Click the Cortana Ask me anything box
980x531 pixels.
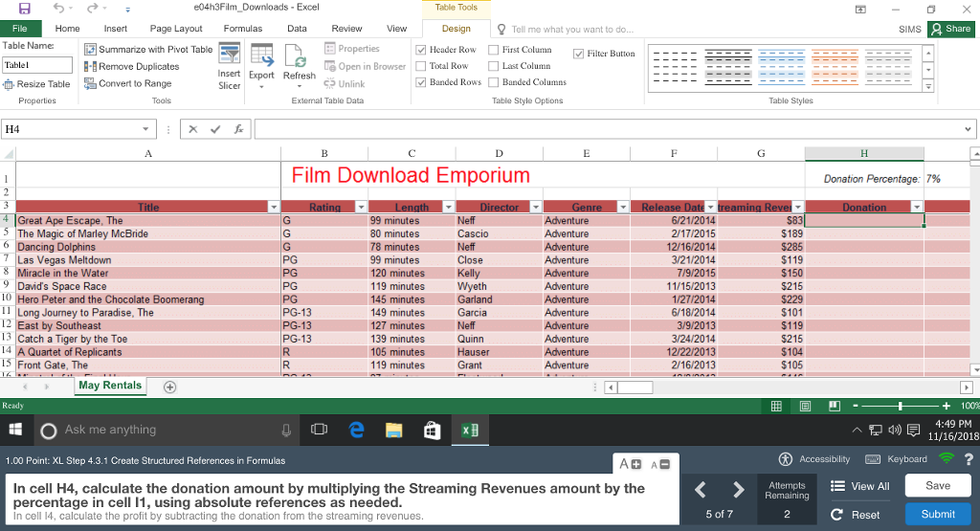[x=167, y=430]
